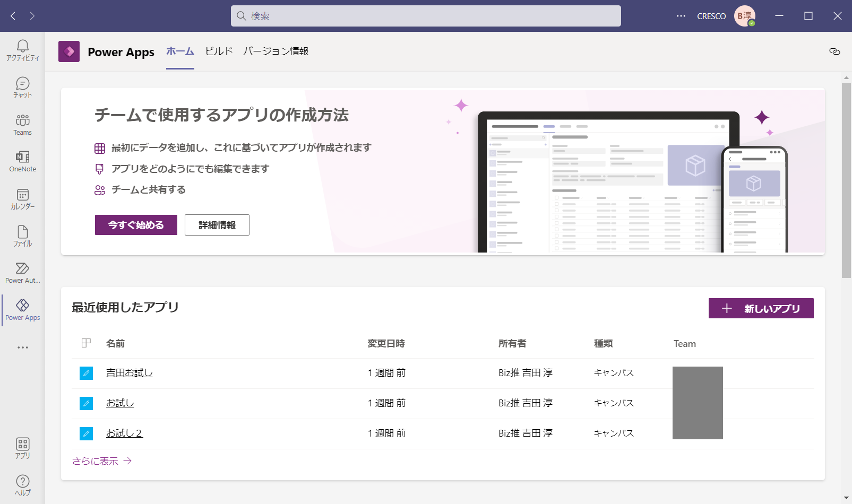Switch to the ホーム tab
The image size is (852, 504).
pyautogui.click(x=180, y=51)
